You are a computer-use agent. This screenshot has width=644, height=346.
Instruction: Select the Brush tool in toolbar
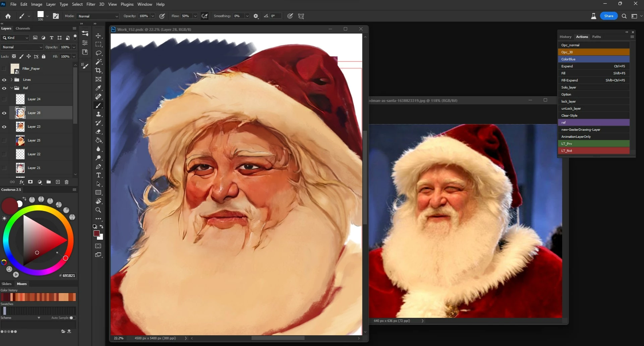[x=98, y=106]
